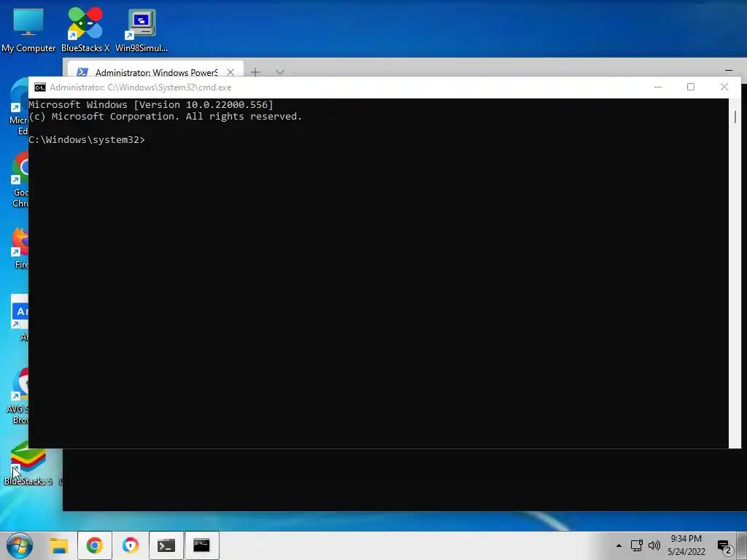Open network status tray icon
The width and height of the screenshot is (747, 560).
[636, 545]
